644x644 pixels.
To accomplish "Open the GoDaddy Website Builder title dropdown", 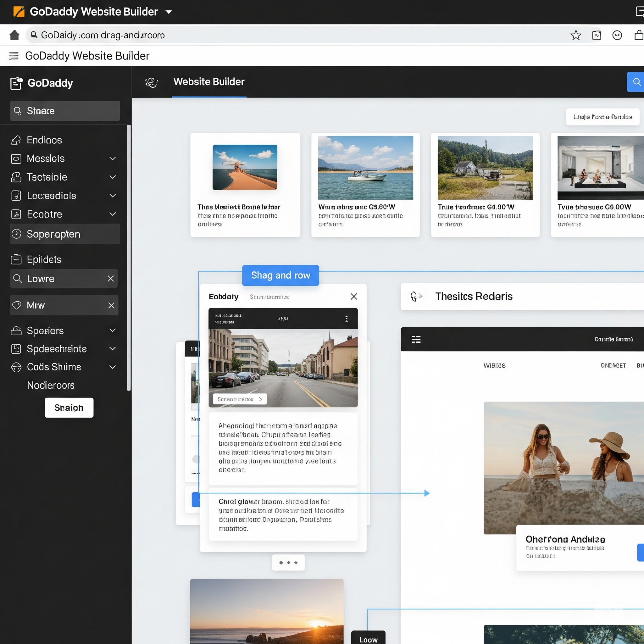I will pos(169,12).
